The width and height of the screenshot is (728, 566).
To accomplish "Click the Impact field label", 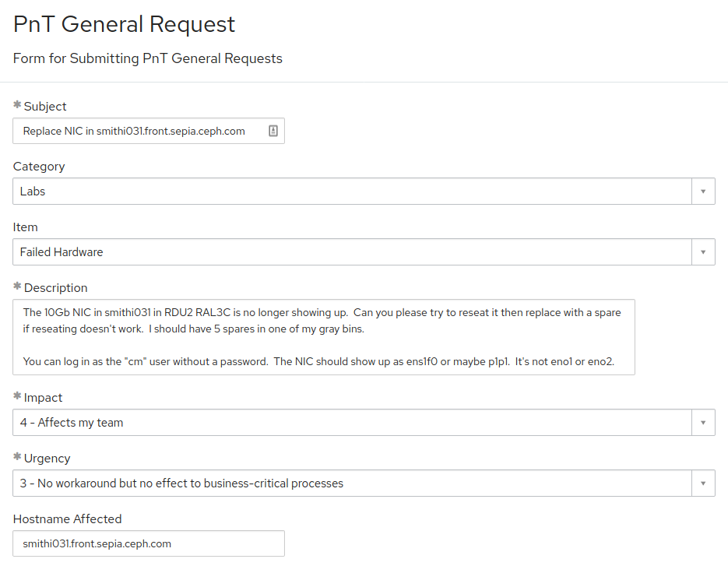I will click(43, 398).
